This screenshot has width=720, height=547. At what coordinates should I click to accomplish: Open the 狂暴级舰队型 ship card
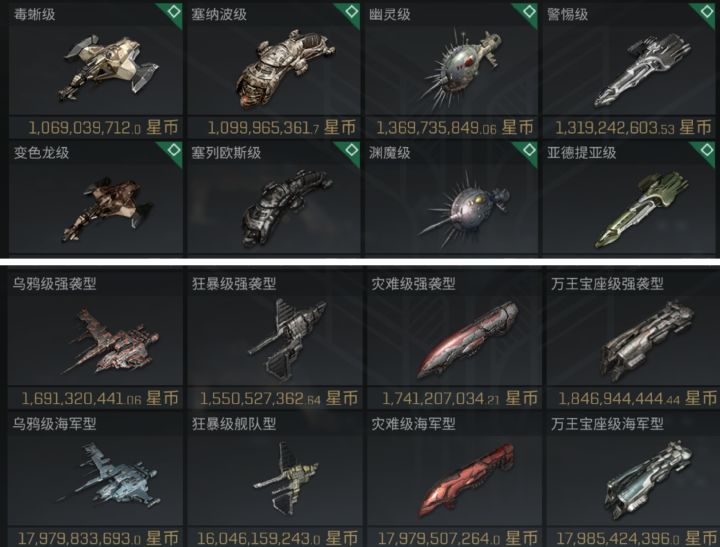pyautogui.click(x=275, y=479)
